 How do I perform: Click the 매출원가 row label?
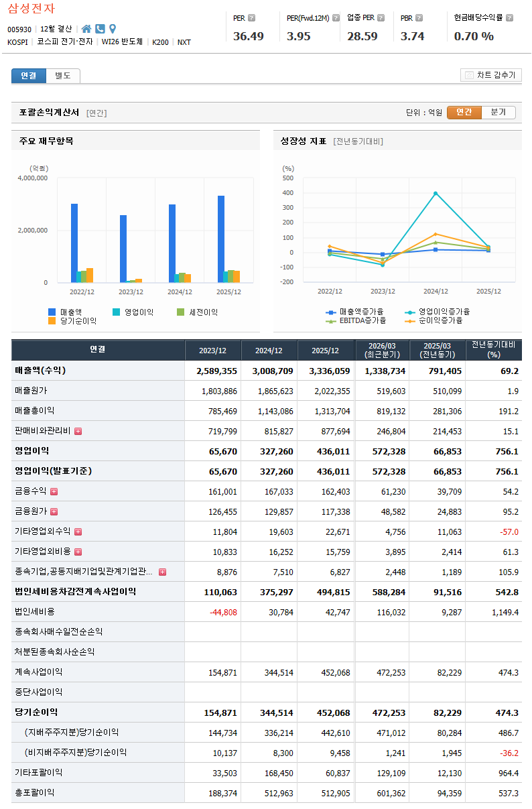coord(31,391)
